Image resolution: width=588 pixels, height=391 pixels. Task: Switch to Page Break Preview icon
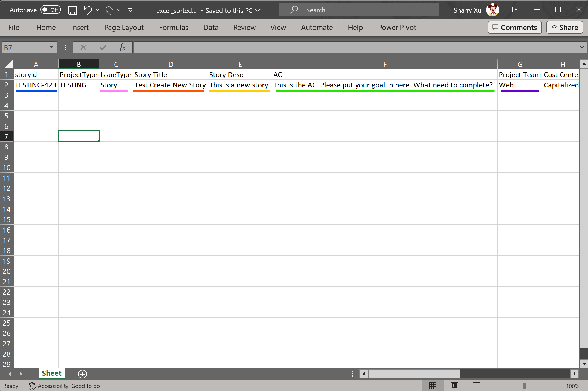(x=476, y=386)
